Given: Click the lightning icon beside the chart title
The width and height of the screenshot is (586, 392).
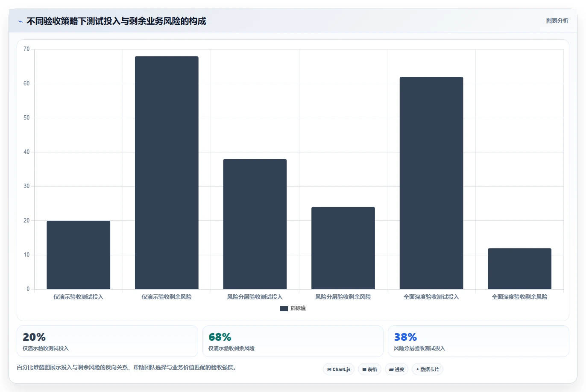Looking at the screenshot, I should pyautogui.click(x=20, y=21).
